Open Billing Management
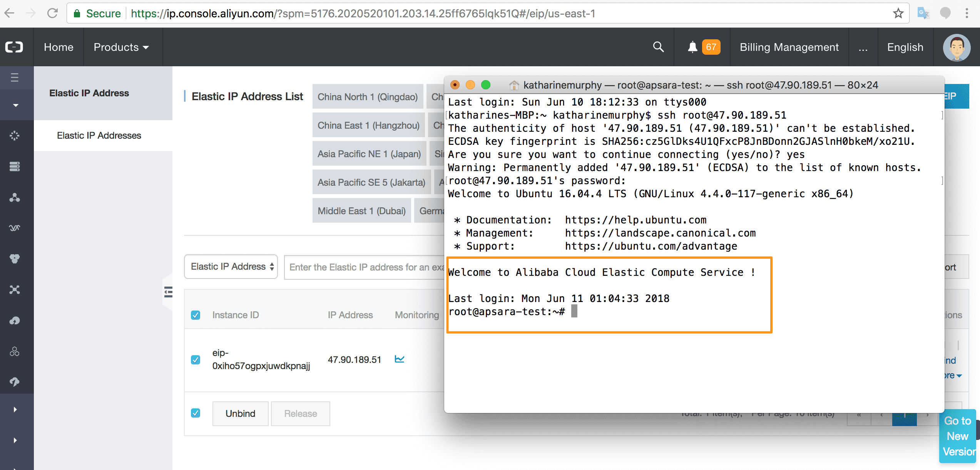Image resolution: width=980 pixels, height=470 pixels. click(789, 47)
